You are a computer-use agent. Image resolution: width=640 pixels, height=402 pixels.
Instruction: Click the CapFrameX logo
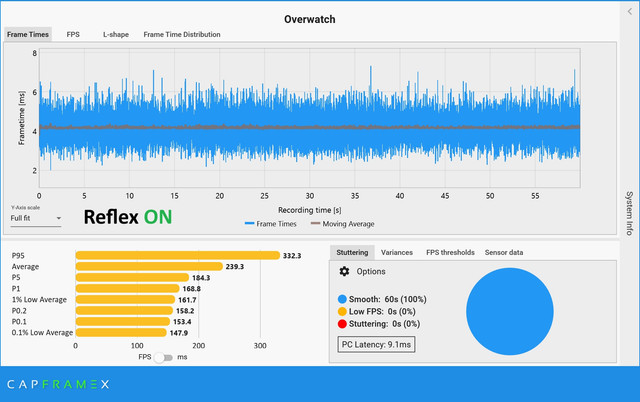coord(58,384)
